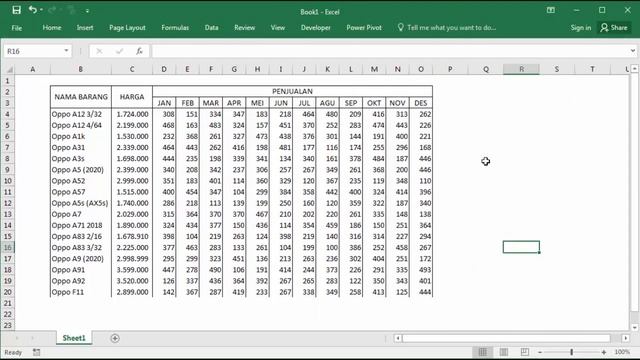Open Customize Quick Access Toolbar dropdown
The image size is (640, 360).
[x=87, y=11]
